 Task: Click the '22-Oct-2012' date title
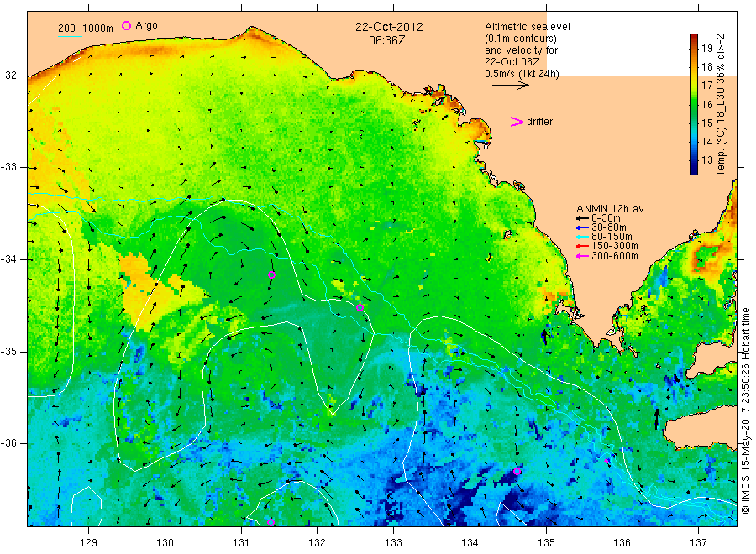(389, 27)
